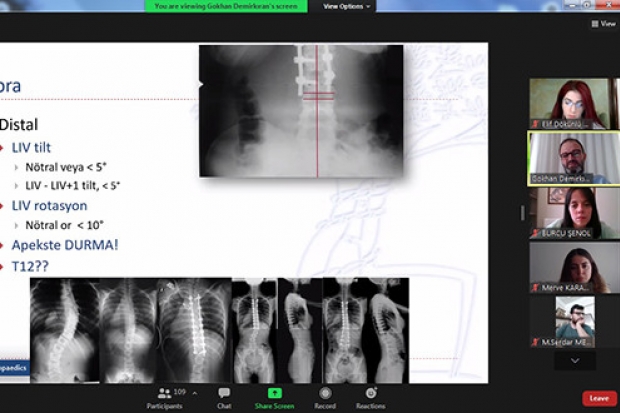Open the View Options dropdown
Screen dimensions: 620x413
pyautogui.click(x=347, y=6)
